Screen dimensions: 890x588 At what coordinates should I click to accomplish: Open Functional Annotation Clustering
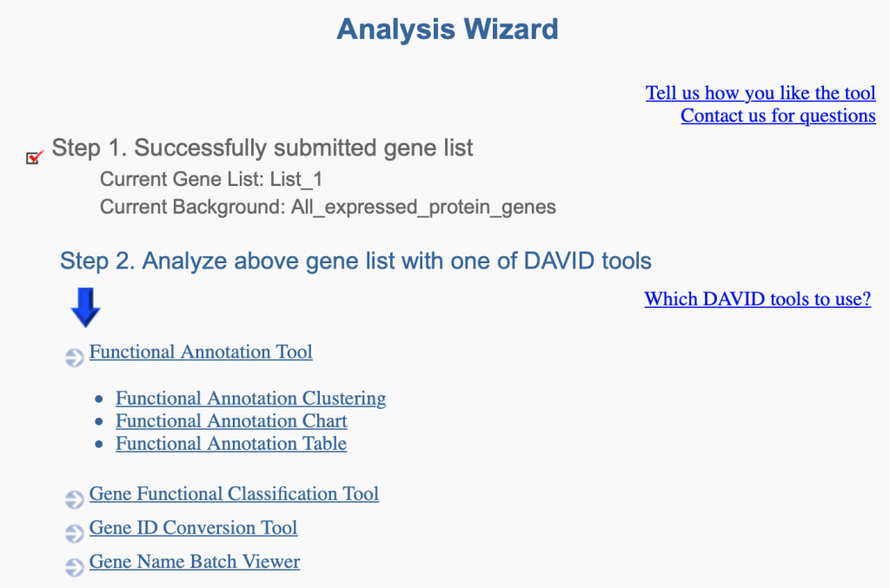251,399
